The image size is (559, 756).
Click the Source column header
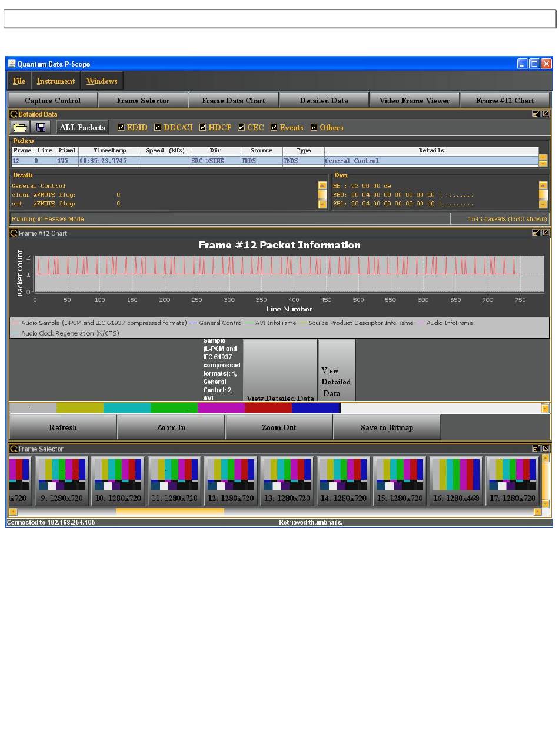(x=261, y=151)
